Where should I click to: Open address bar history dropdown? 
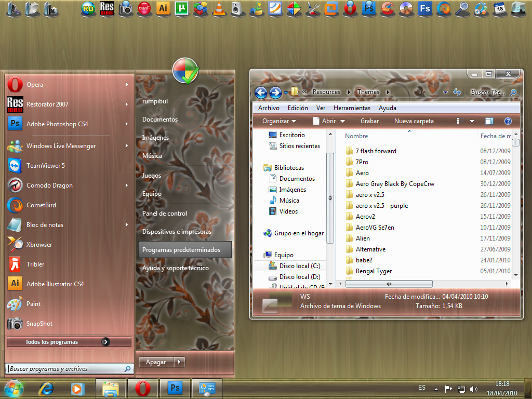(445, 92)
